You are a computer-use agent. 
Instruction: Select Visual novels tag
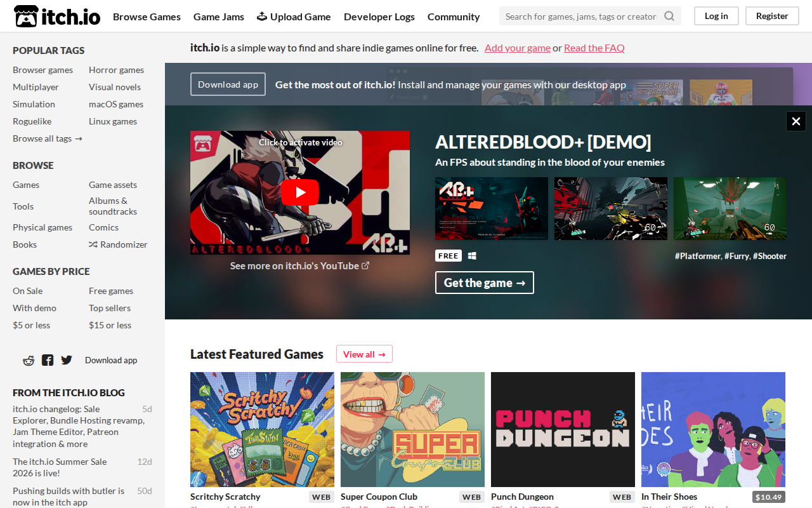tap(115, 87)
